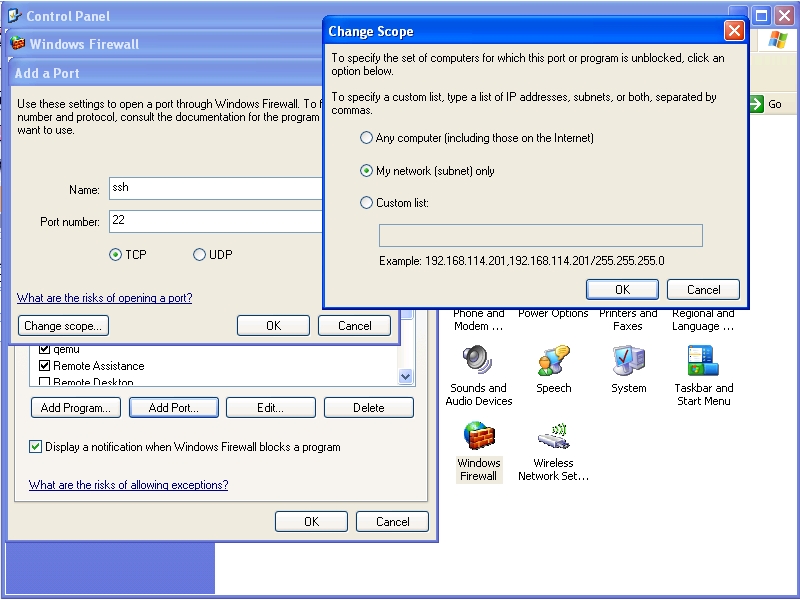Open Taskbar and Start Menu icon
The width and height of the screenshot is (800, 600).
(703, 362)
